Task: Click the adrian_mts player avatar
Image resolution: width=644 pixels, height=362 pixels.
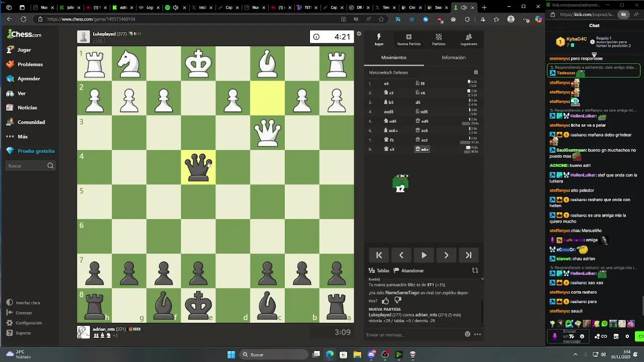Action: 84,332
